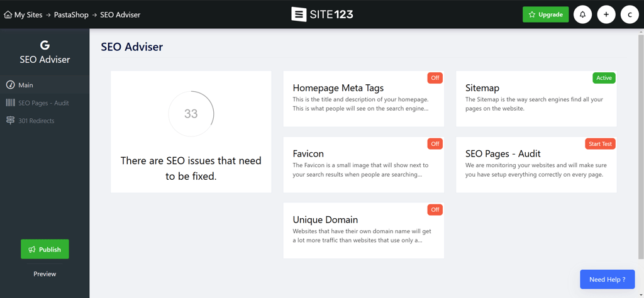
Task: Click the gauge icon next to Main
Action: 10,85
